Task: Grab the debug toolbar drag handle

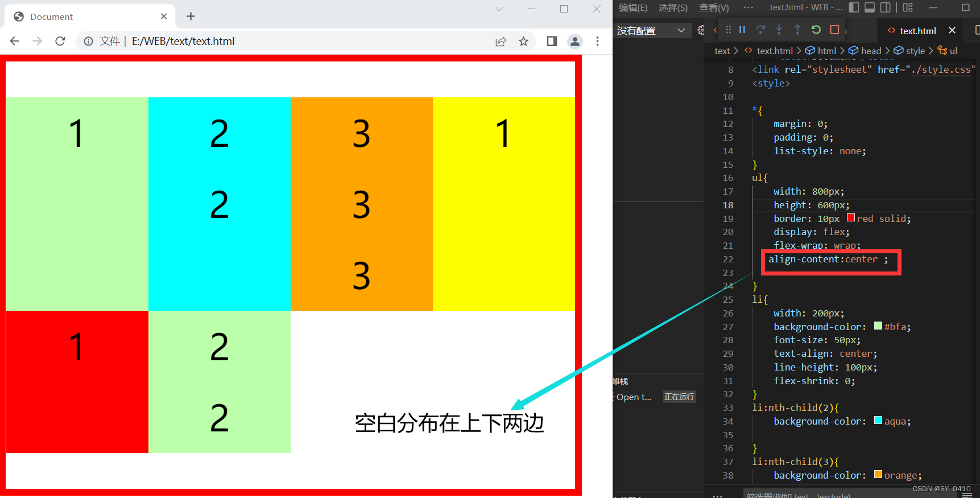Action: pos(728,30)
